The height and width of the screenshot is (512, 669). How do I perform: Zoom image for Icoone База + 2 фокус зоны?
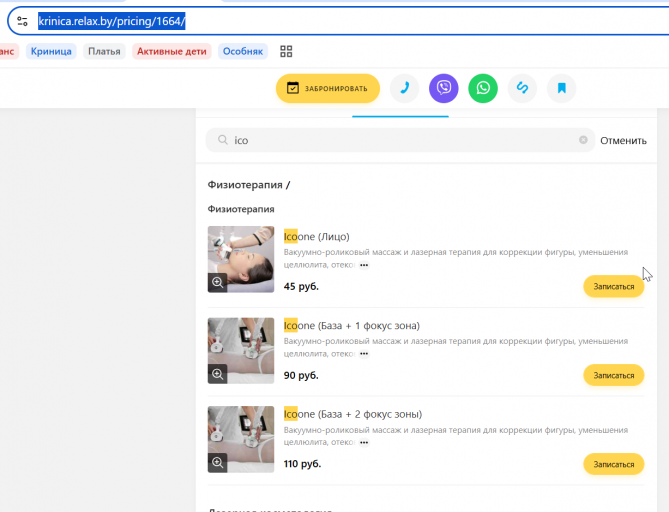(218, 463)
